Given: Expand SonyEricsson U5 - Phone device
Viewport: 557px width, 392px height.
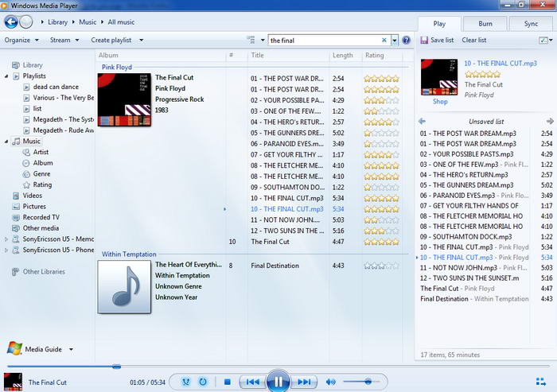Looking at the screenshot, I should click(x=6, y=250).
